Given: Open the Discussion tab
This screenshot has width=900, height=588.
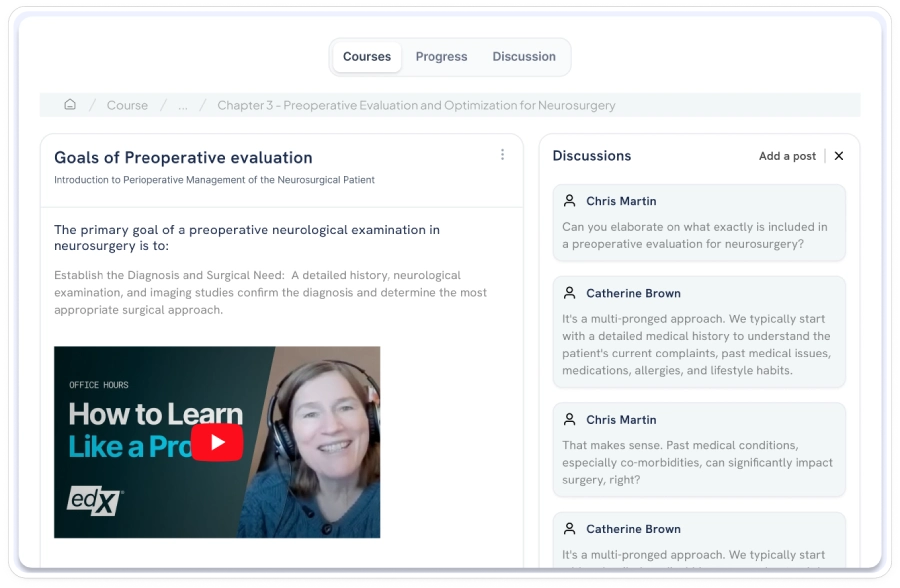Looking at the screenshot, I should [x=524, y=57].
